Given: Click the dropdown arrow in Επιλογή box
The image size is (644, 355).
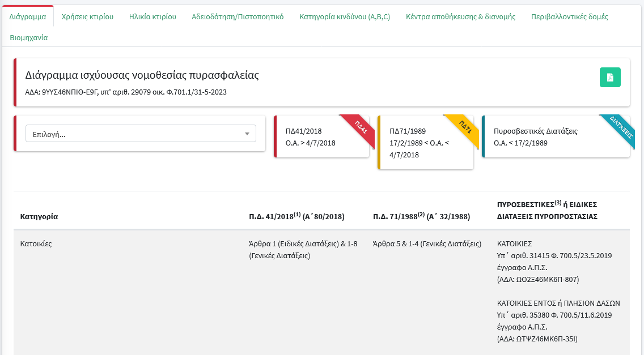Looking at the screenshot, I should [x=247, y=134].
